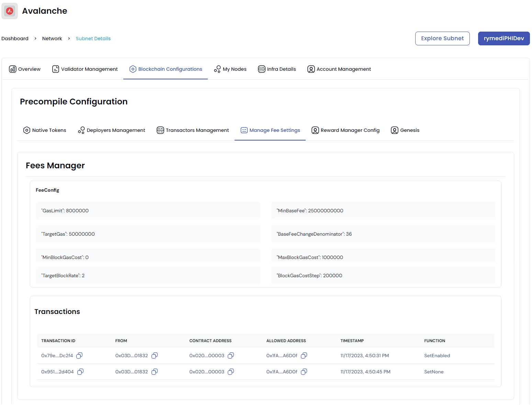The height and width of the screenshot is (405, 532).
Task: Open the My Nodes tab
Action: pos(230,69)
